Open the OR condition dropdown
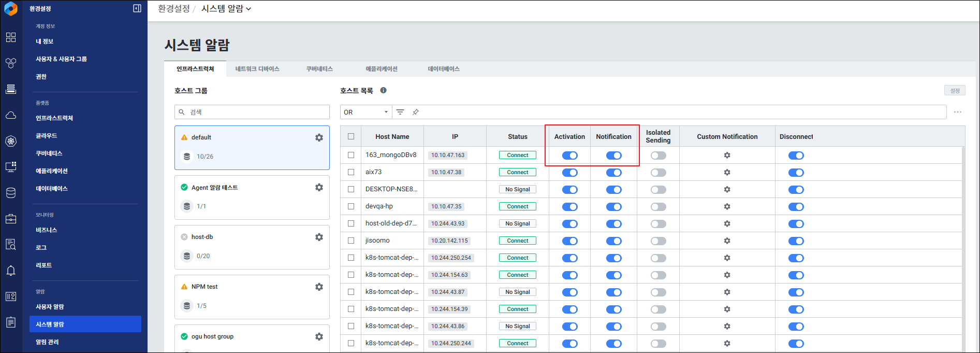 point(365,112)
